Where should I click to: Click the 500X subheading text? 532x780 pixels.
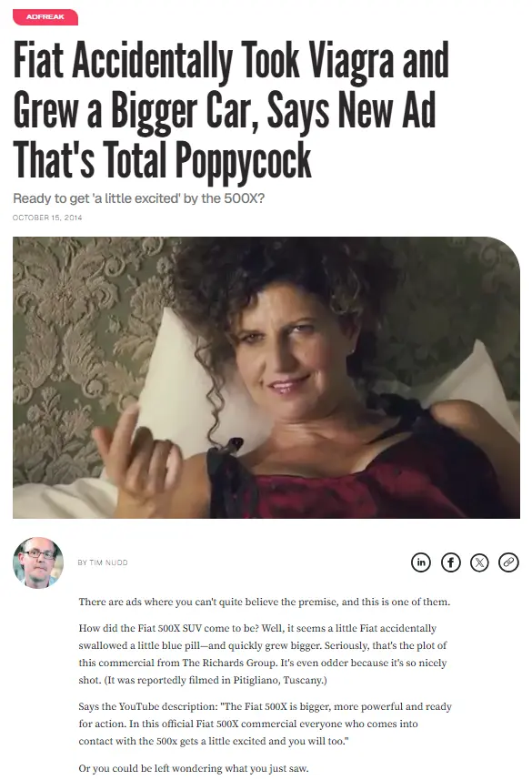pyautogui.click(x=139, y=198)
